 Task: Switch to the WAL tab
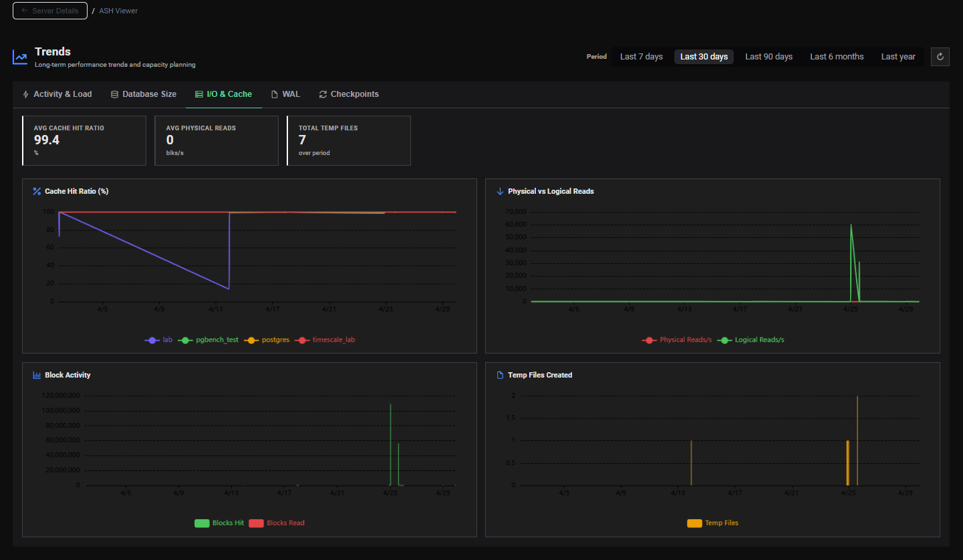(285, 94)
